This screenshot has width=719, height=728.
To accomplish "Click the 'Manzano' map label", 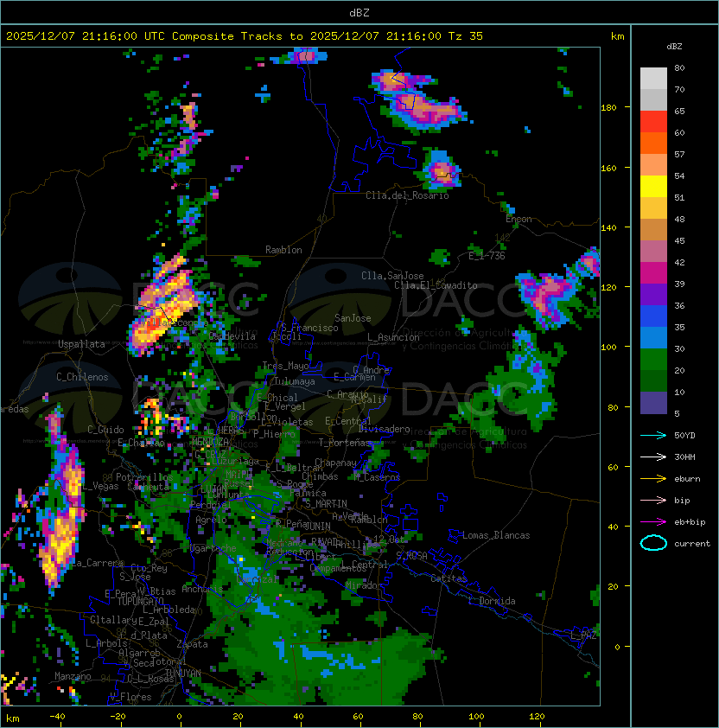I will (x=73, y=676).
